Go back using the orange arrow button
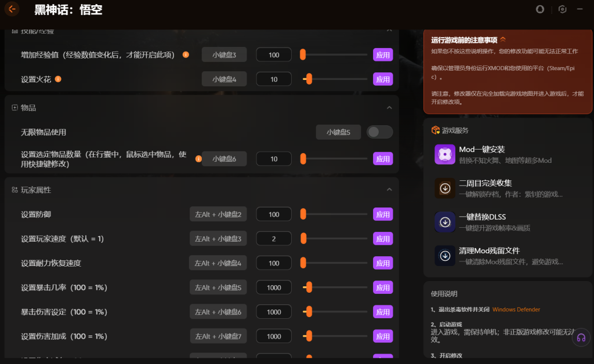 click(12, 9)
